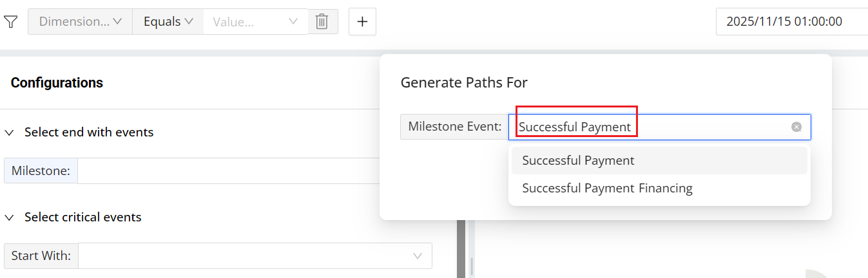Image resolution: width=868 pixels, height=278 pixels.
Task: Delete the filter using trash icon
Action: pos(322,22)
